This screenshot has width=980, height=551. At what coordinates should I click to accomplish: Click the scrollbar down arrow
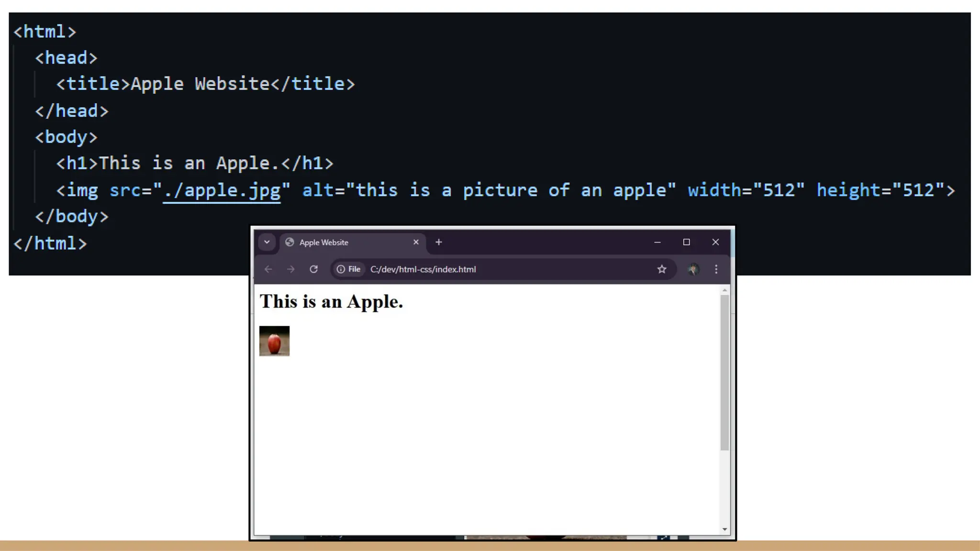click(x=724, y=529)
